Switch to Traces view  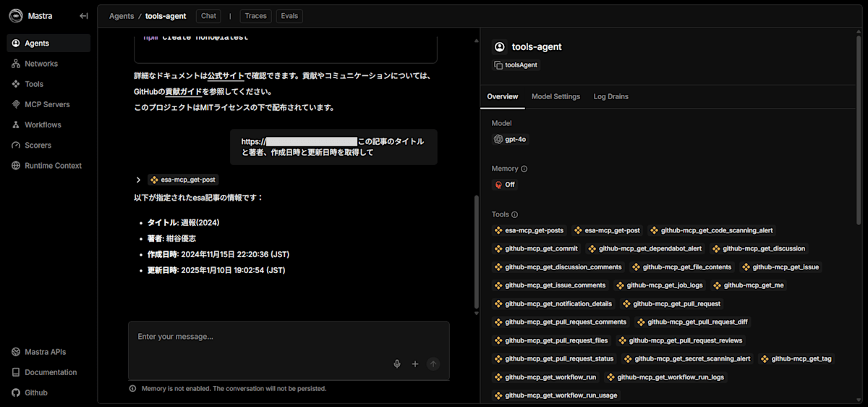pyautogui.click(x=255, y=16)
